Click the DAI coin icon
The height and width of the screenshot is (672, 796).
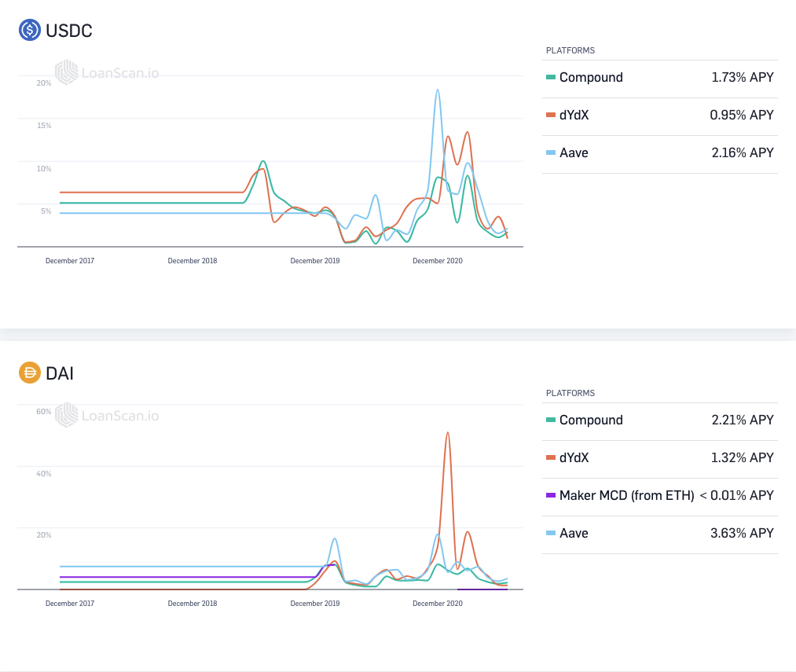click(x=29, y=373)
